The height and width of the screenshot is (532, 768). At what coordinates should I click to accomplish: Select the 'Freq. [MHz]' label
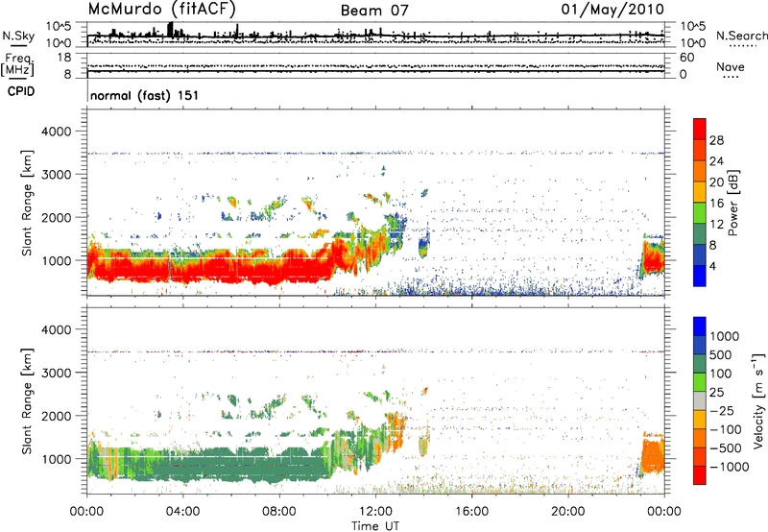point(17,65)
